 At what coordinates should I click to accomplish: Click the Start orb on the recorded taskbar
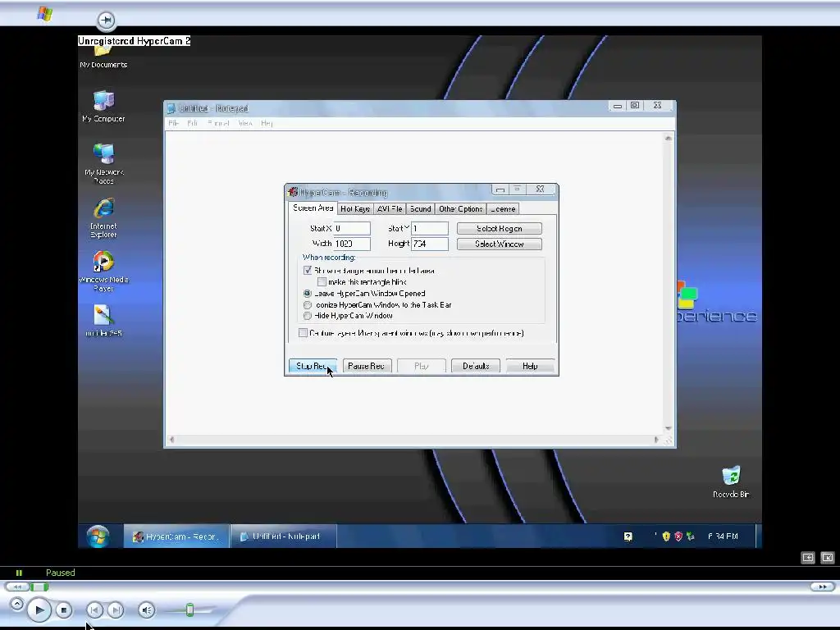[98, 536]
